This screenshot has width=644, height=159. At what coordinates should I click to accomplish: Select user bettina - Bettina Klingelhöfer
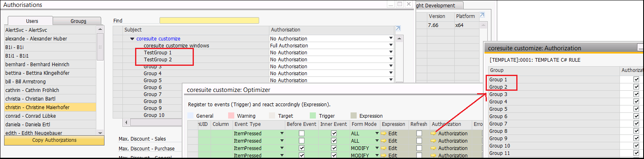point(50,73)
